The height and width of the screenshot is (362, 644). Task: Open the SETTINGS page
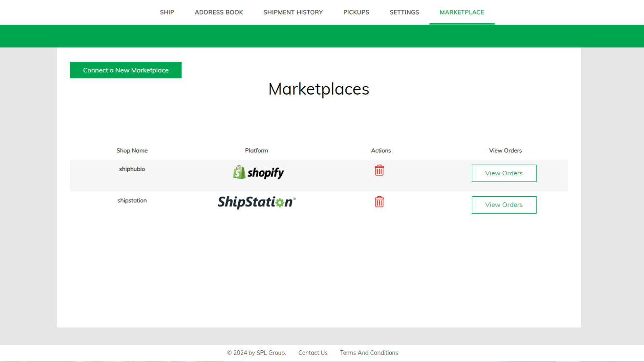pyautogui.click(x=404, y=12)
